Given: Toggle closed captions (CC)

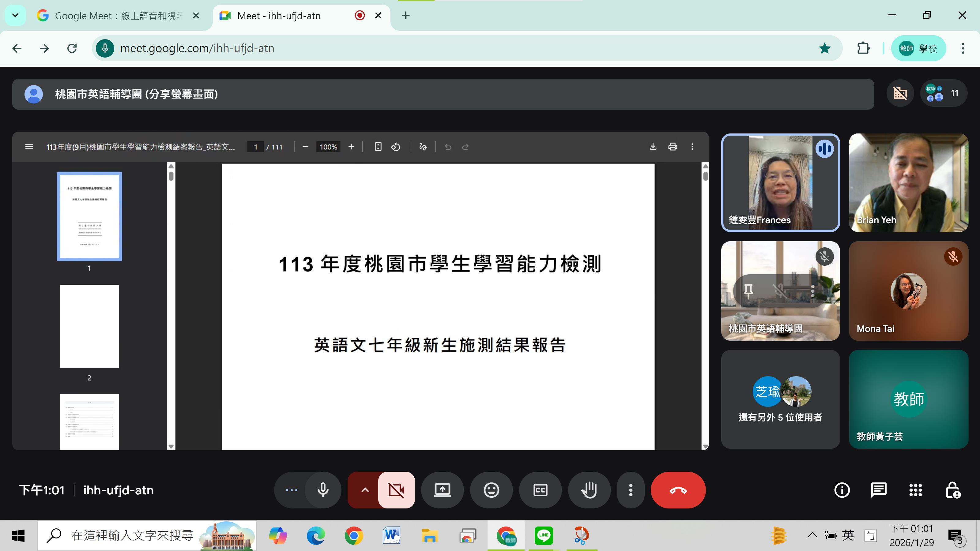Looking at the screenshot, I should coord(540,490).
